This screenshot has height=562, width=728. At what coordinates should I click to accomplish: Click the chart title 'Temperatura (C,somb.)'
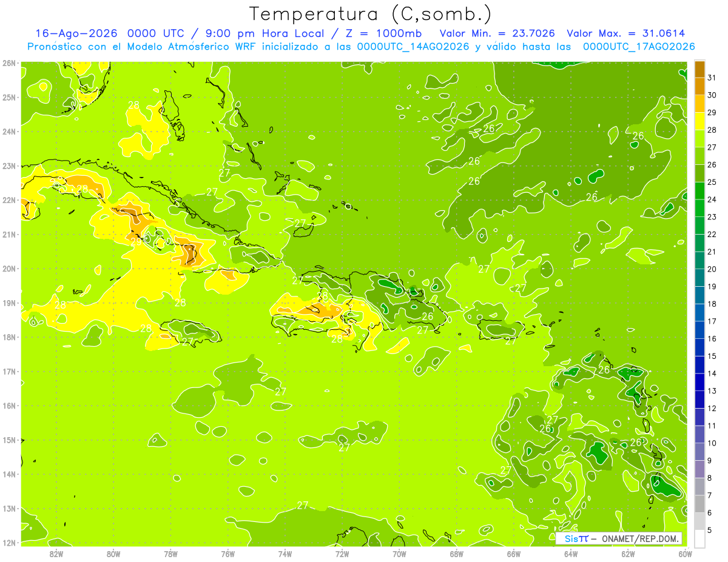pos(371,14)
